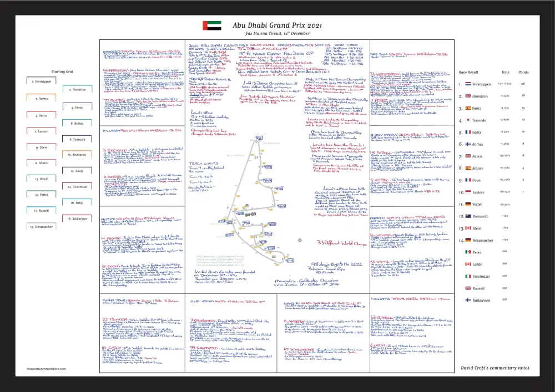This screenshot has width=555, height=392.
Task: Click the '5. Sainz' Starting Grid box
Action: click(x=42, y=115)
